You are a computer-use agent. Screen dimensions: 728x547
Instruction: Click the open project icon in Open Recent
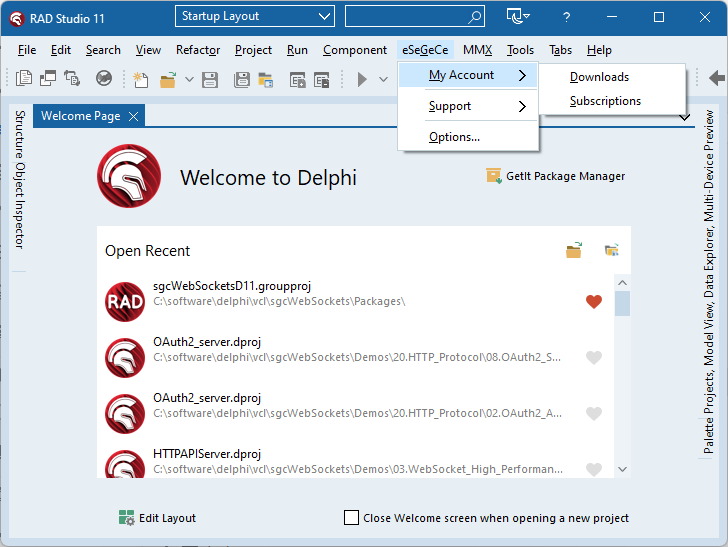tap(611, 250)
